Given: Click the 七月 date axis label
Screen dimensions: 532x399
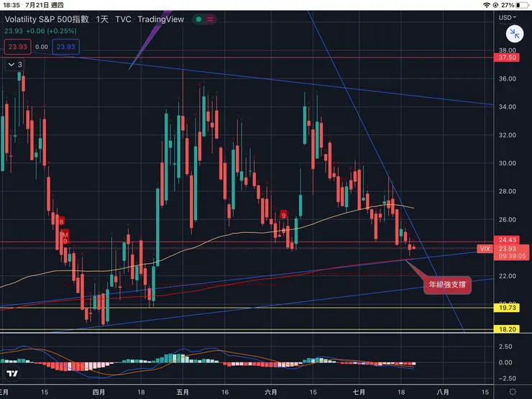Looking at the screenshot, I should pyautogui.click(x=359, y=393).
